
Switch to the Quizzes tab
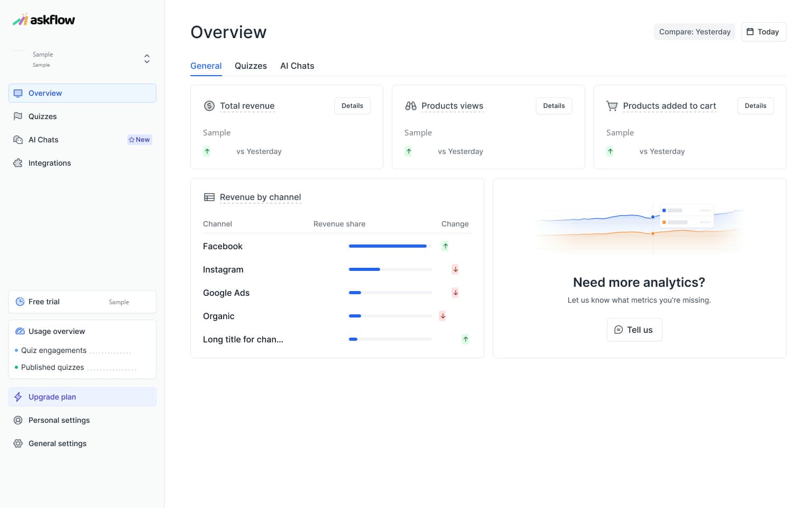(x=251, y=66)
